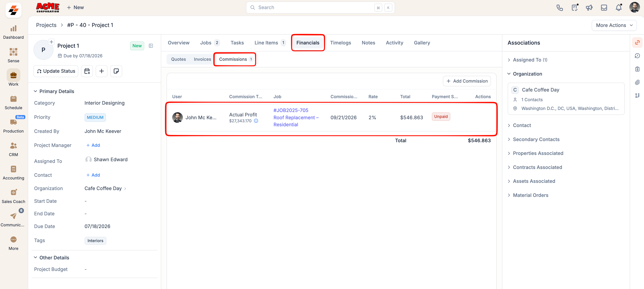Screen dimensions: 644x289
Task: Click the plus button beside Update Status
Action: [x=102, y=71]
